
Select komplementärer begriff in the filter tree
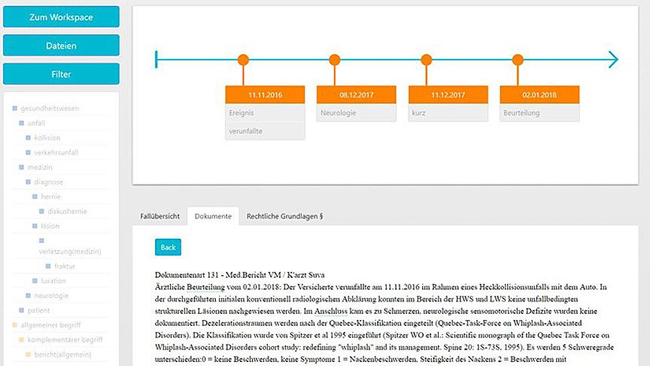[65, 339]
